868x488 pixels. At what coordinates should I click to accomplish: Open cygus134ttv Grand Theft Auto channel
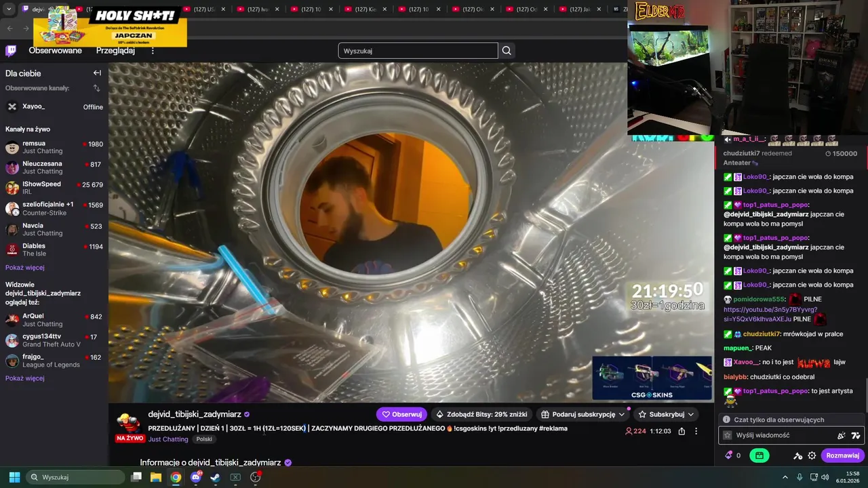point(54,340)
